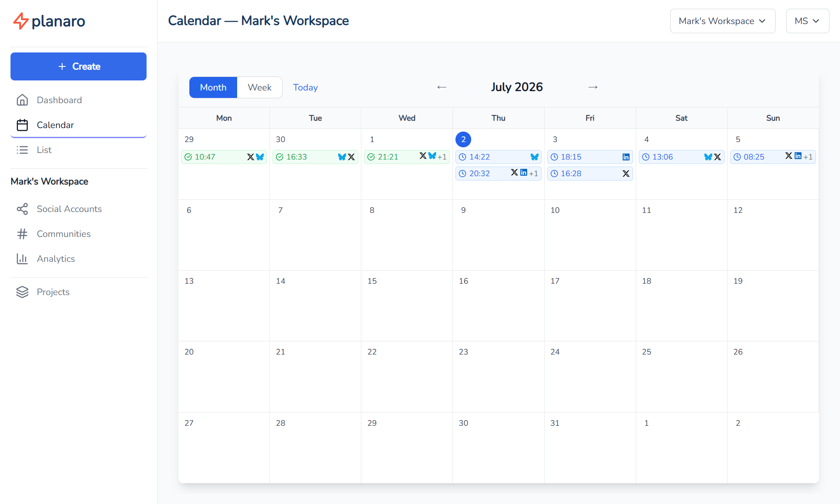Click the LinkedIn icon on 18:15 post
Screen dimensions: 840x504
click(626, 157)
